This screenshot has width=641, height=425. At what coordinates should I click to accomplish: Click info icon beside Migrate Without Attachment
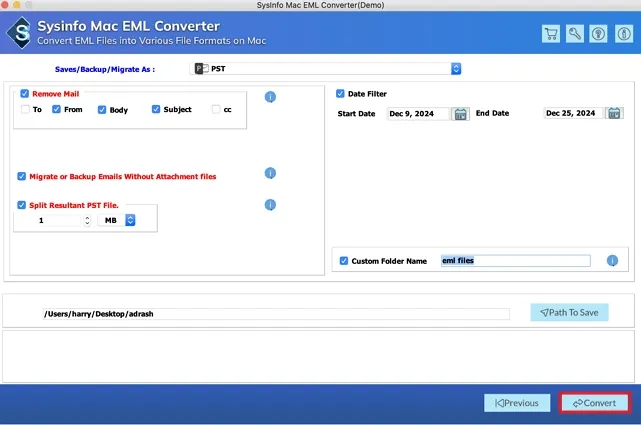click(270, 173)
